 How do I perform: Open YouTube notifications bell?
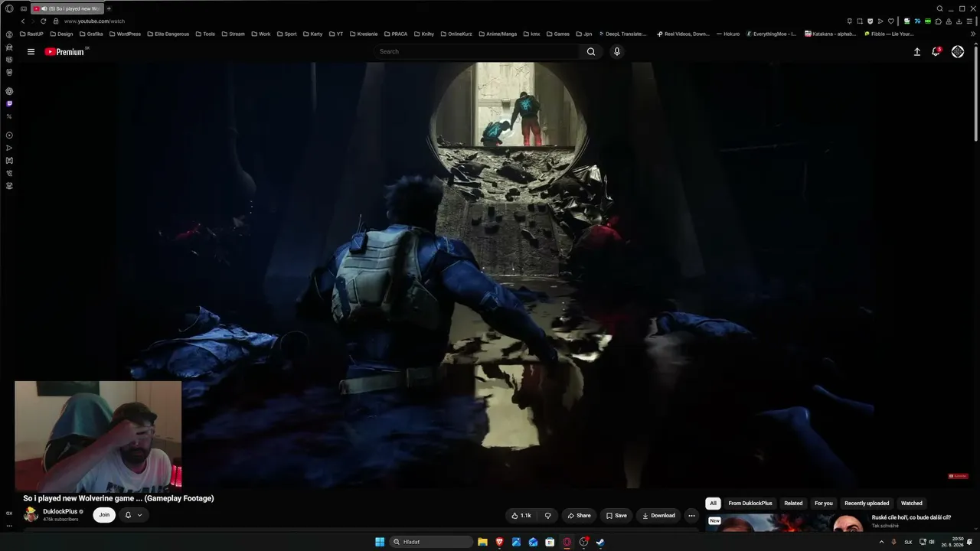pyautogui.click(x=936, y=51)
